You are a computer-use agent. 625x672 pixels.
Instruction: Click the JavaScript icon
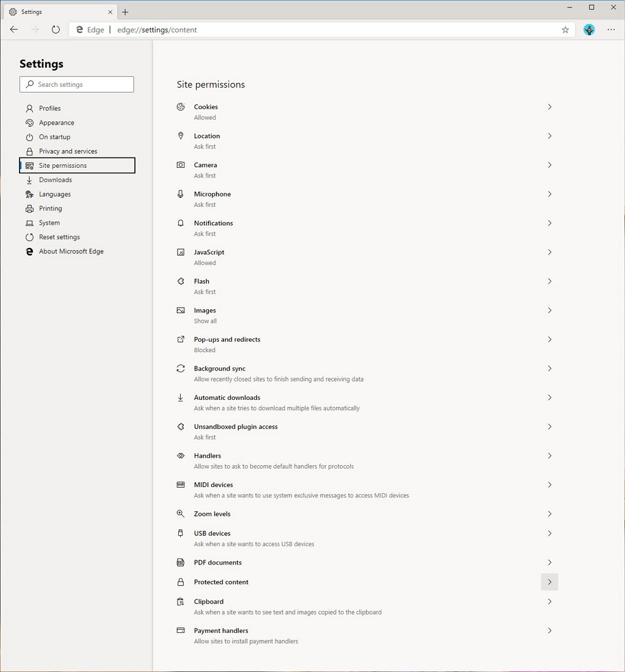(x=181, y=253)
